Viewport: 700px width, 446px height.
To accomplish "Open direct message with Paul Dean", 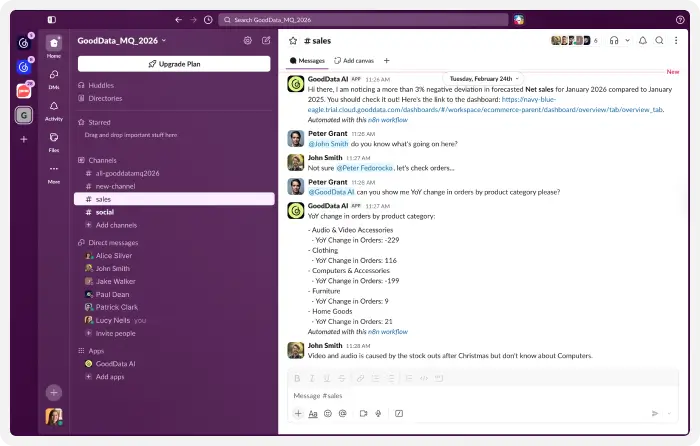I will point(112,295).
